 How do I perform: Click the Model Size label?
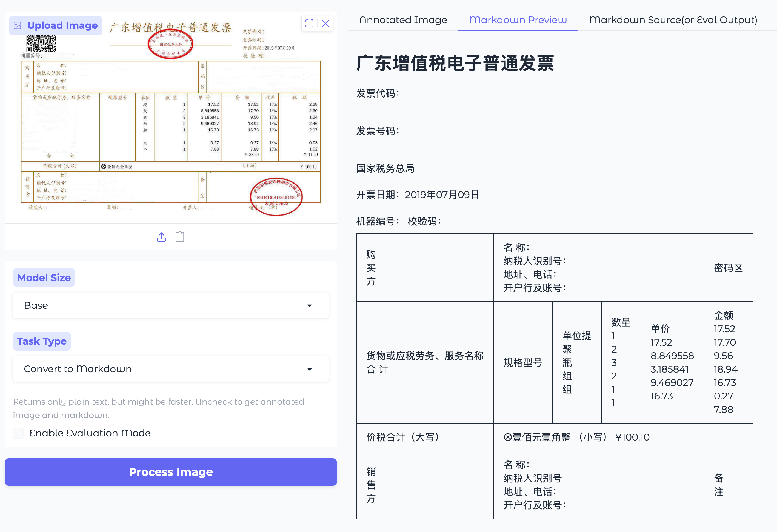[44, 278]
